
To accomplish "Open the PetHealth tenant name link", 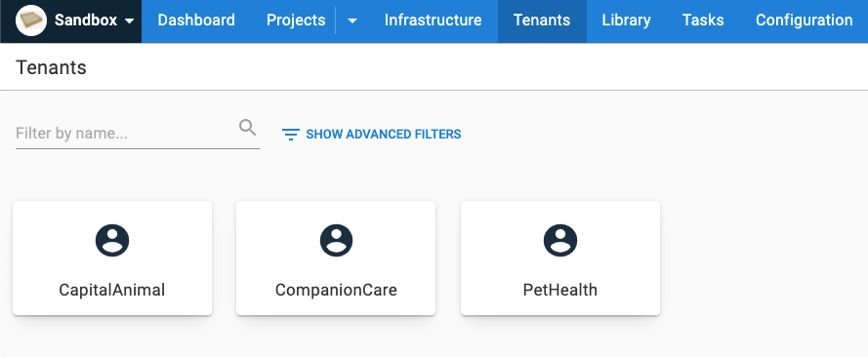I will pos(560,290).
